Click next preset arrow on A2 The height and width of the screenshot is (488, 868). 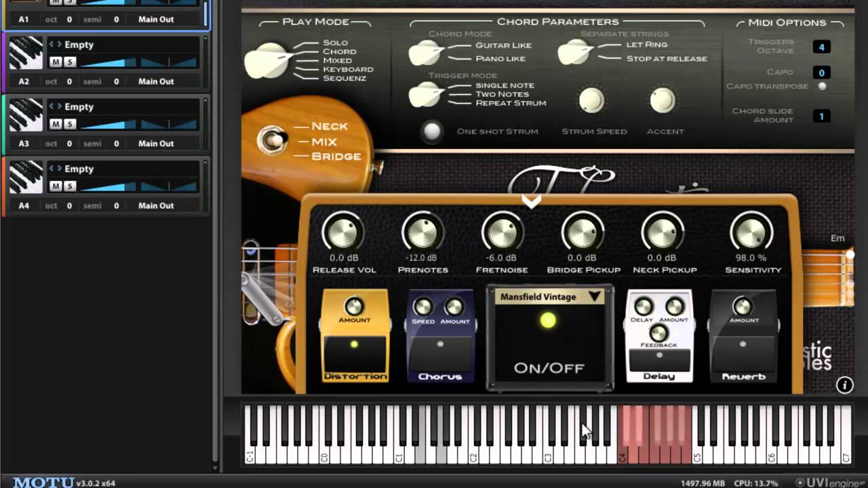tap(59, 45)
